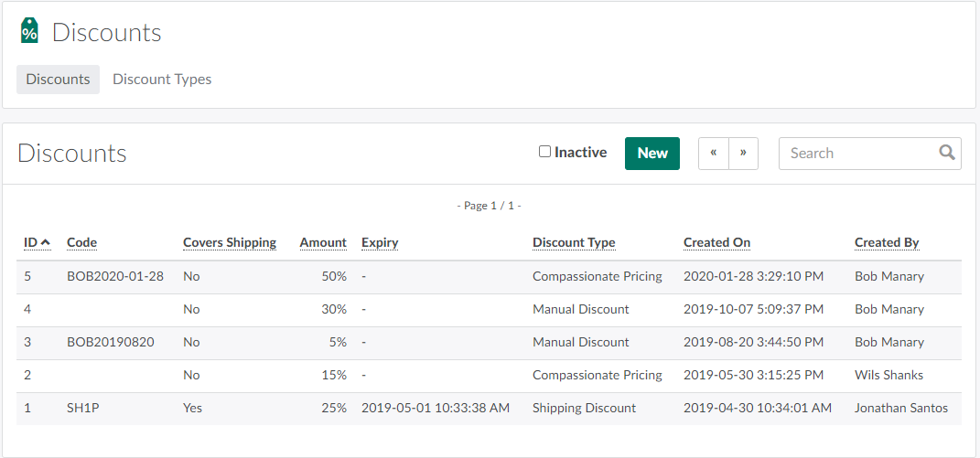Sort by Expiry column header
Viewport: 980px width, 458px height.
(x=379, y=242)
